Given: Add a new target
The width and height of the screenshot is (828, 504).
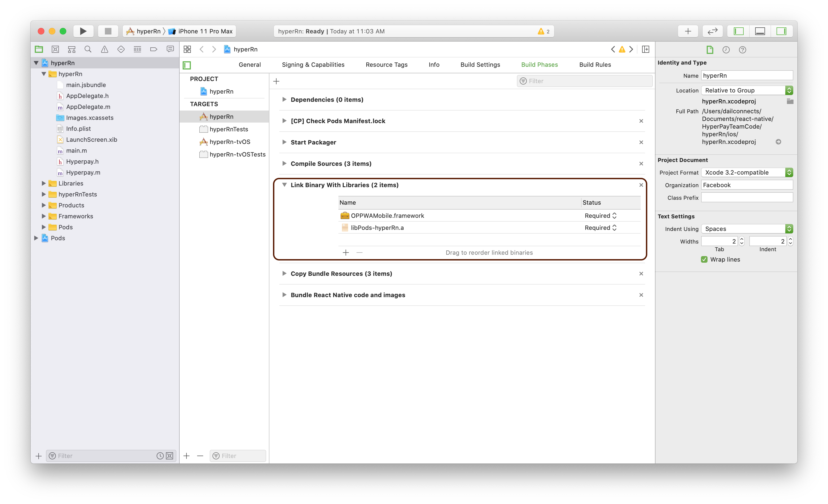Looking at the screenshot, I should (x=186, y=456).
